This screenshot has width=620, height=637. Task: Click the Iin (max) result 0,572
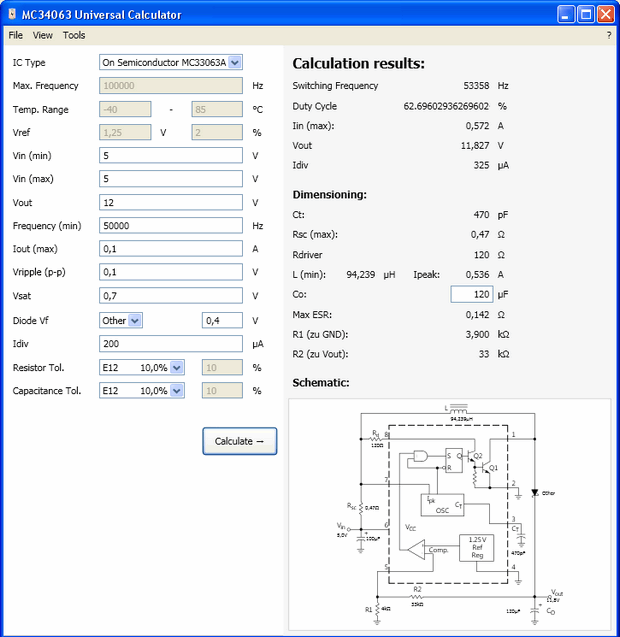coord(477,126)
